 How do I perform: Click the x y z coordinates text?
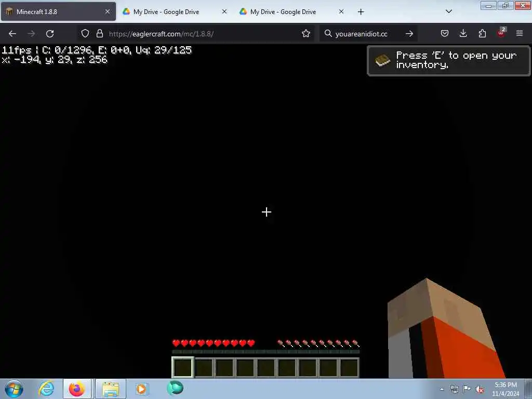click(x=55, y=60)
